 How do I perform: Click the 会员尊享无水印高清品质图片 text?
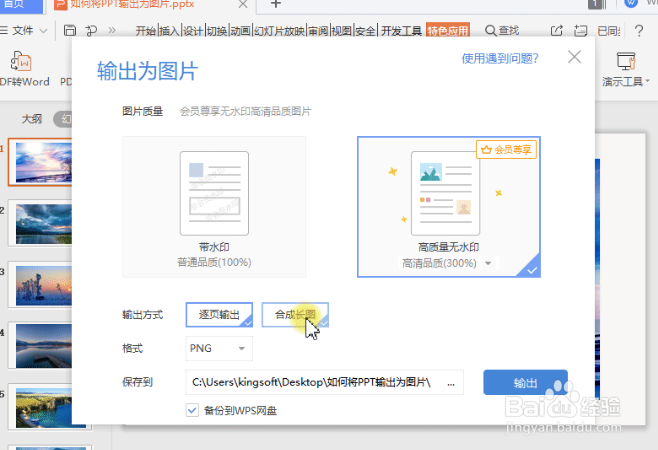(245, 112)
